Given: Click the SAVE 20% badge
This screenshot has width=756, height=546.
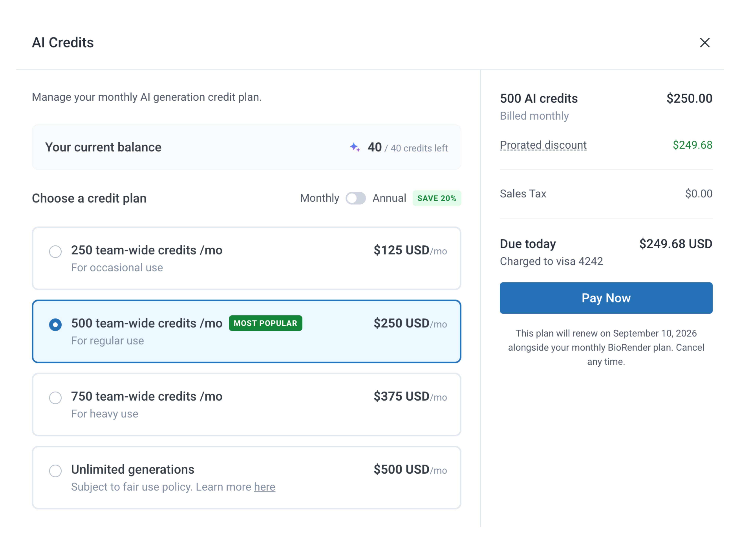Looking at the screenshot, I should pyautogui.click(x=437, y=198).
